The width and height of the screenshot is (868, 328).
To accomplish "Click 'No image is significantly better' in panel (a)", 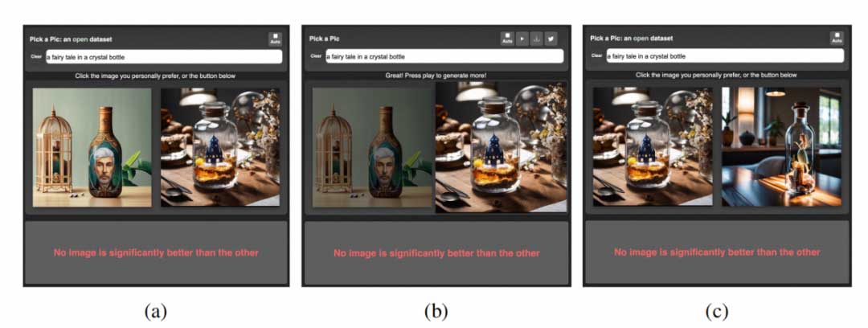I will coord(156,252).
